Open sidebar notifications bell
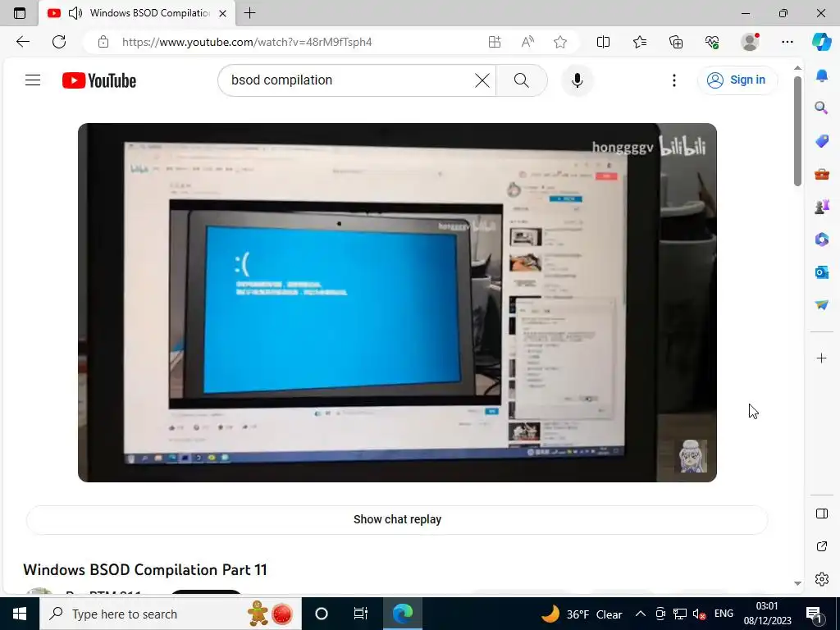840x630 pixels. [822, 75]
